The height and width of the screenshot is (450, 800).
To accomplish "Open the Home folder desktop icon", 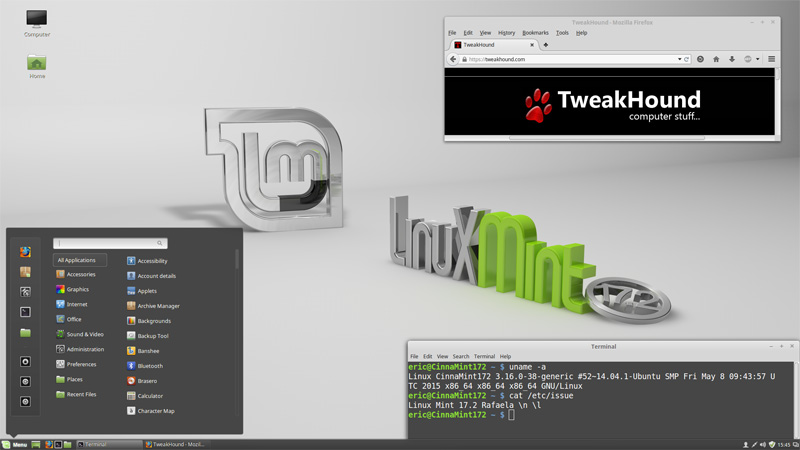I will coord(37,66).
